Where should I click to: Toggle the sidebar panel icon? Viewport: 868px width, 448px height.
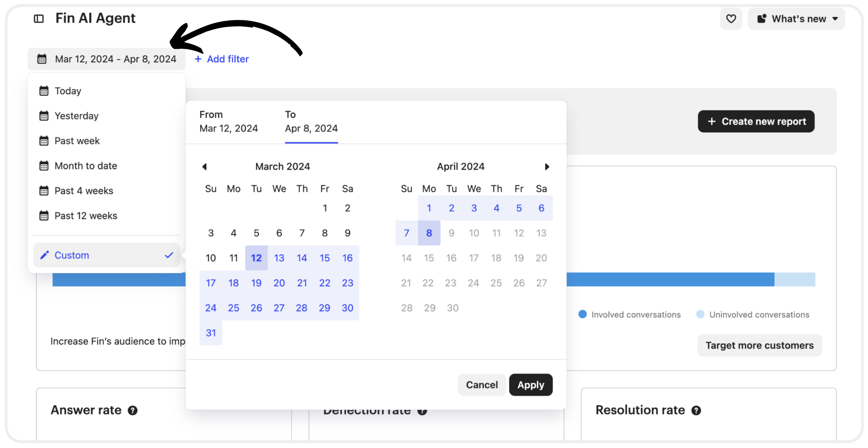pyautogui.click(x=39, y=19)
